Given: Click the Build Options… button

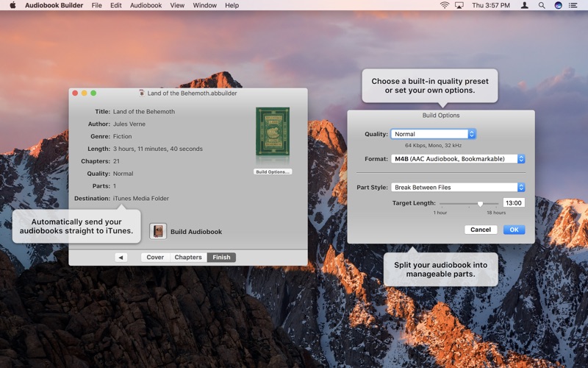Looking at the screenshot, I should pyautogui.click(x=273, y=171).
